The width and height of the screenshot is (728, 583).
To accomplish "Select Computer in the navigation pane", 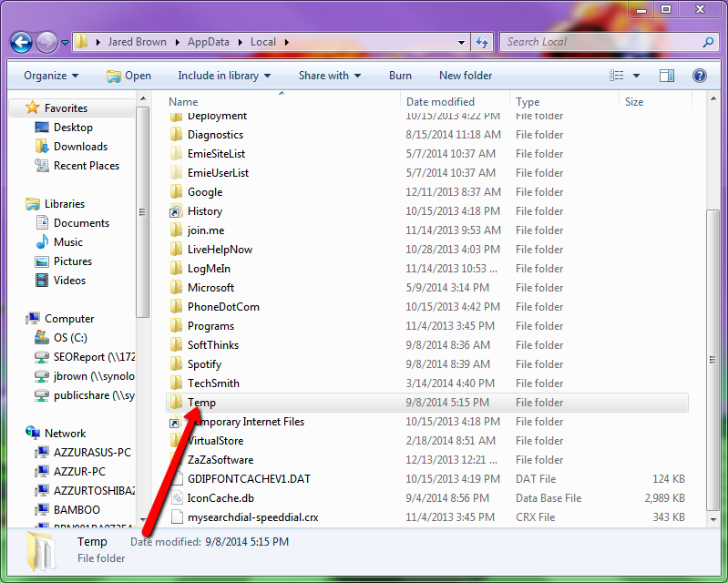I will point(69,319).
